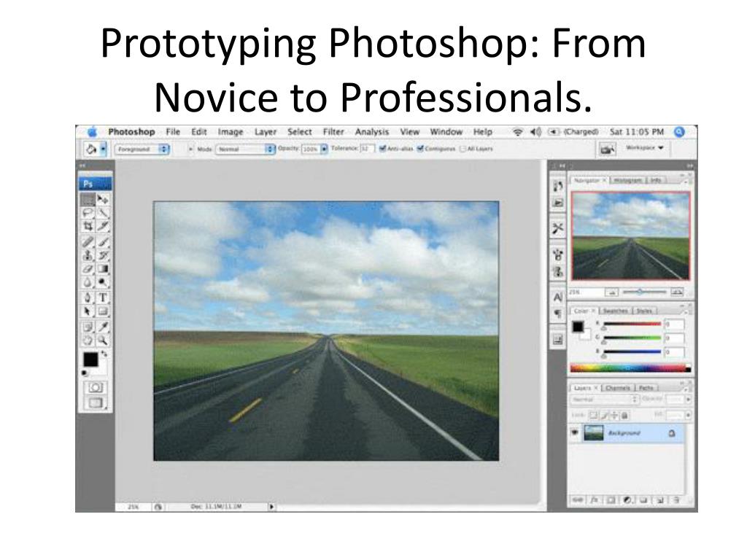Screen dimensions: 747x560
Task: Click Navigator zoom out button
Action: pyautogui.click(x=612, y=292)
